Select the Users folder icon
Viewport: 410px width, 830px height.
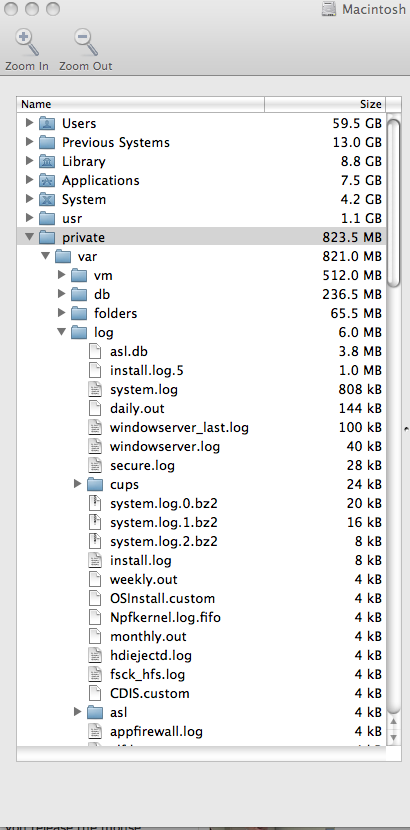(47, 123)
